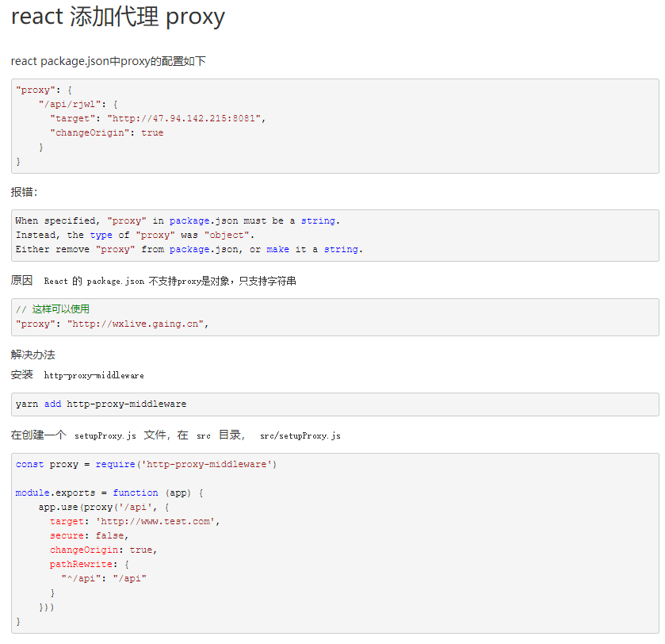Click the "报错:" heading text
665x644 pixels.
(x=24, y=192)
